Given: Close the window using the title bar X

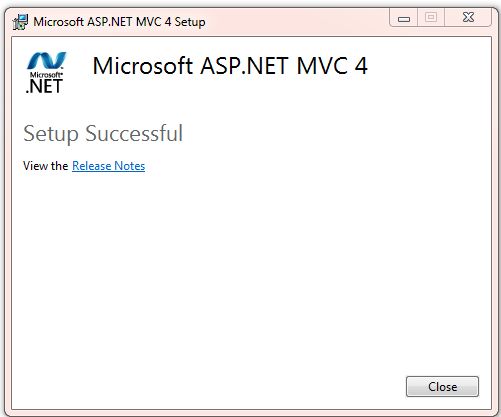Looking at the screenshot, I should 468,17.
